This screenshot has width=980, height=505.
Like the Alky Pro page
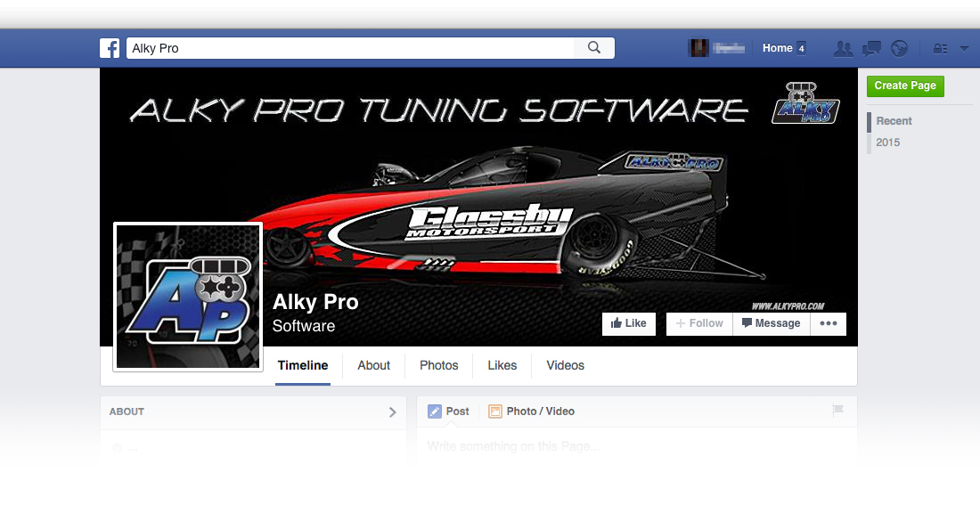click(x=629, y=323)
